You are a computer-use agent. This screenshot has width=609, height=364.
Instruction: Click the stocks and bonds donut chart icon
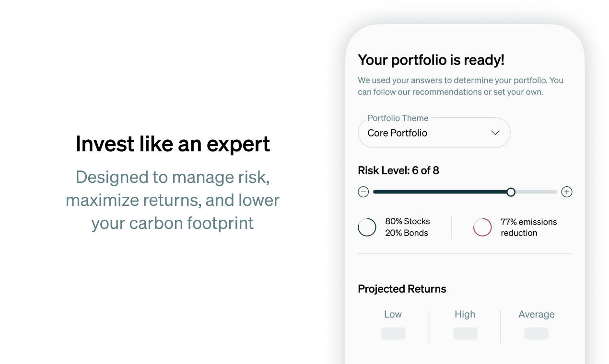click(x=367, y=227)
